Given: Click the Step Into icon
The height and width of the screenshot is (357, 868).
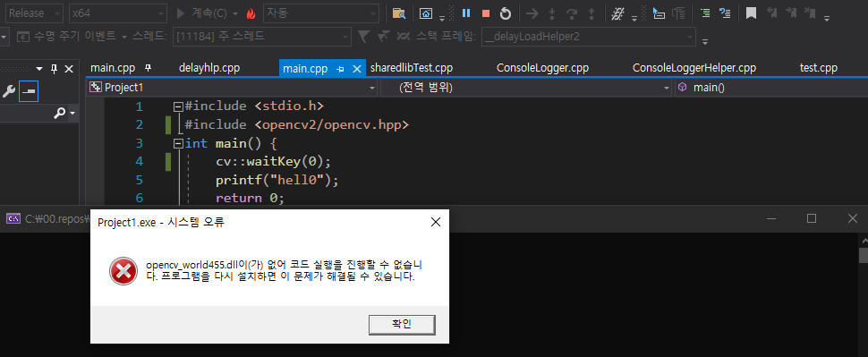Looking at the screenshot, I should click(551, 13).
